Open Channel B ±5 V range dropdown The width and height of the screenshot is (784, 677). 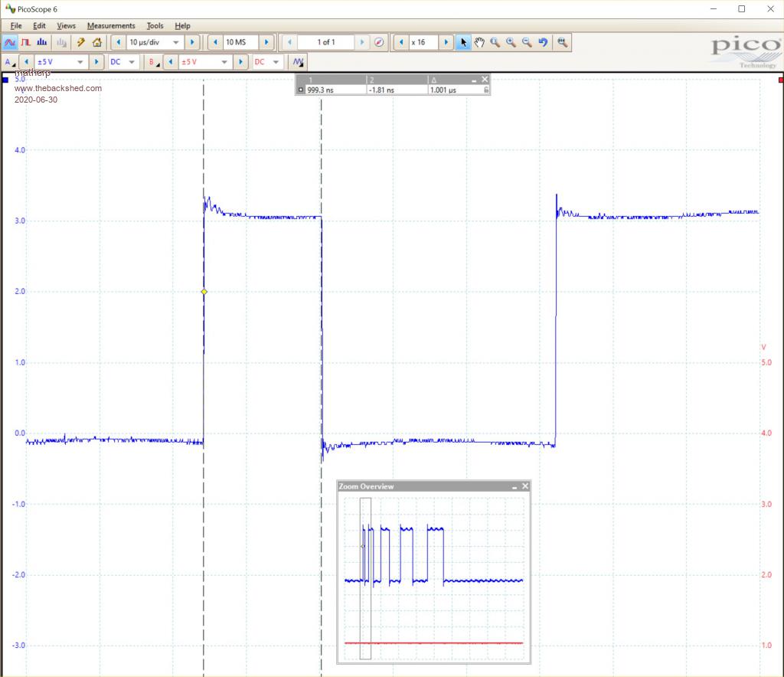coord(224,62)
